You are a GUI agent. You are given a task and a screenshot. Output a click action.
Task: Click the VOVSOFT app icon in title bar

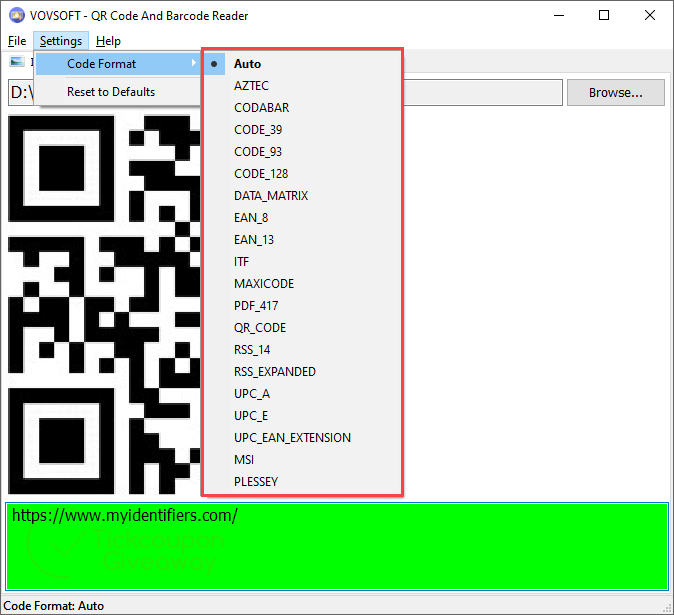click(17, 15)
